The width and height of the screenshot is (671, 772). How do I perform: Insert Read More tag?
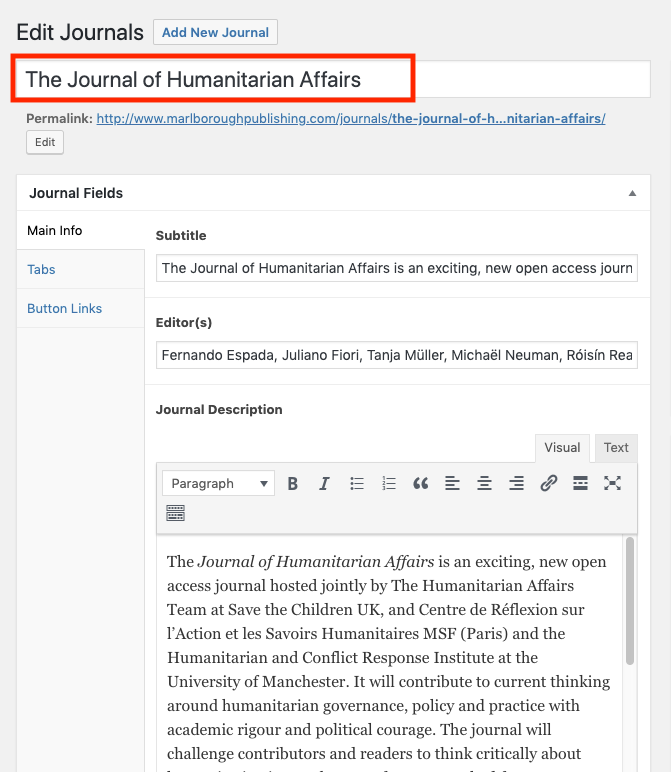[x=580, y=483]
